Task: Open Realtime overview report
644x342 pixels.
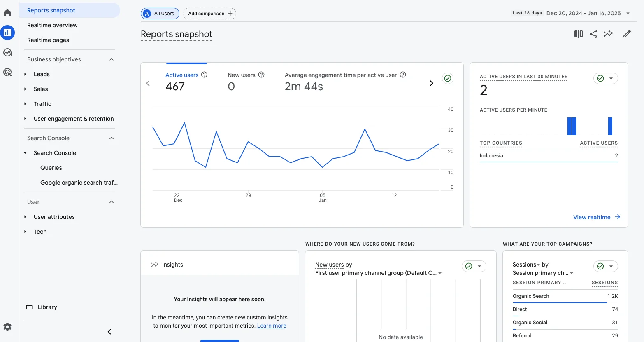Action: tap(52, 25)
